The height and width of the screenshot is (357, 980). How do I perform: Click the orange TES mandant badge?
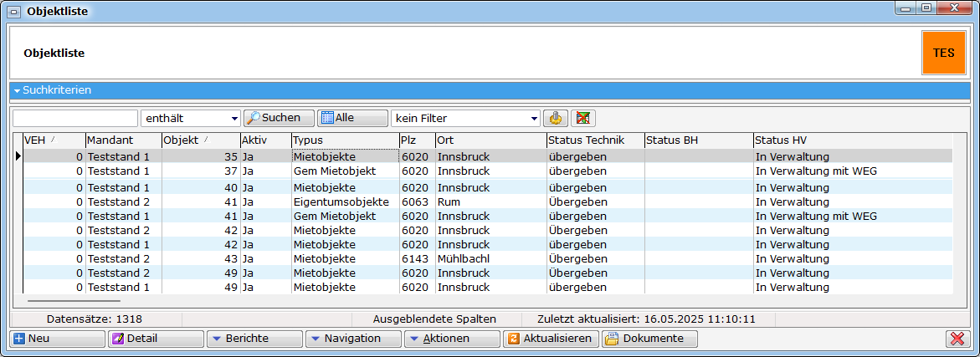(x=943, y=53)
